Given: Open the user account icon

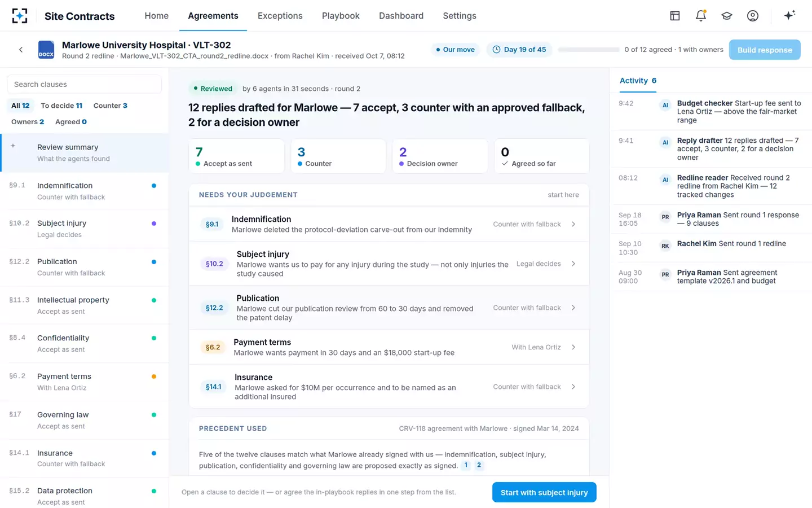Looking at the screenshot, I should click(x=753, y=16).
